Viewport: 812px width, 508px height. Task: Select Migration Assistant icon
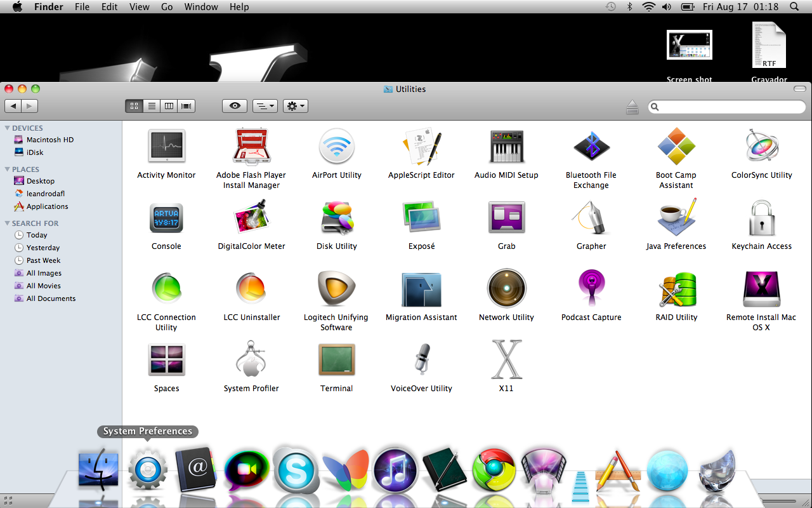422,289
